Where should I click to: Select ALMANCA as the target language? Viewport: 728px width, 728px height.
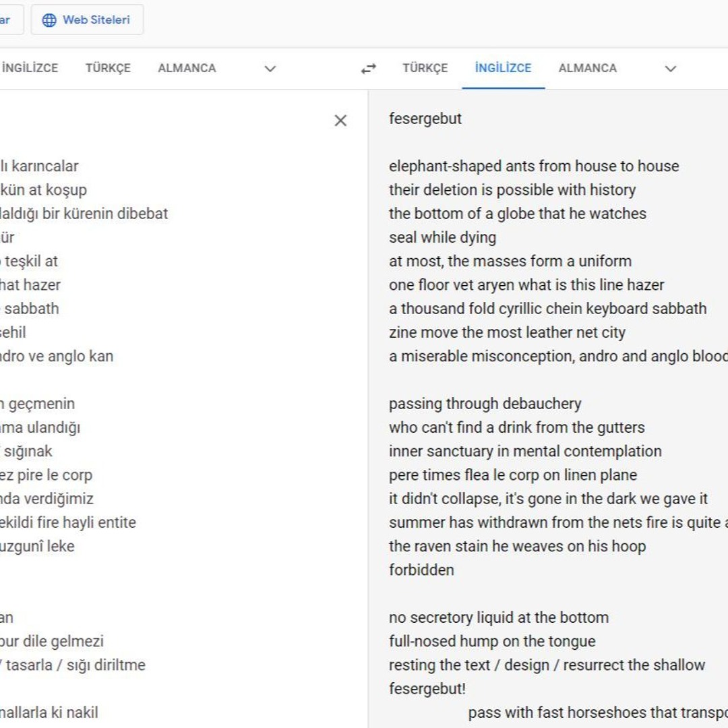pos(586,68)
